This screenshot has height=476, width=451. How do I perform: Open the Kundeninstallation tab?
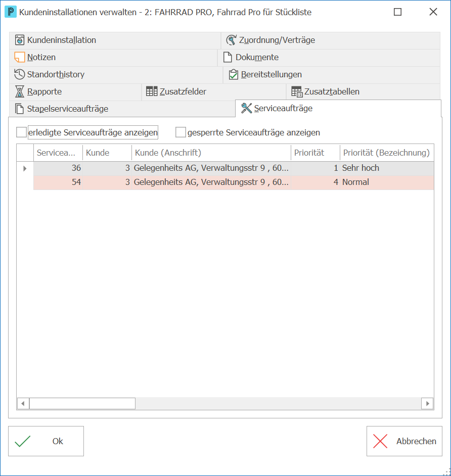(115, 40)
